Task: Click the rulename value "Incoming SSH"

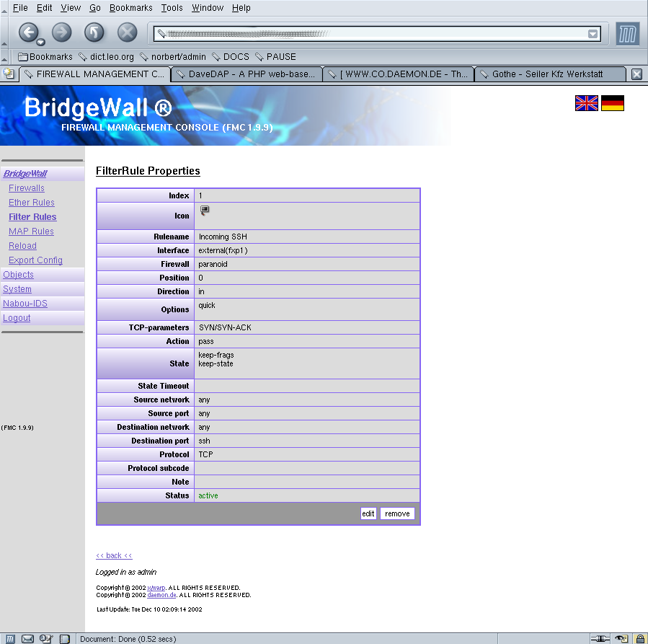Action: 223,237
